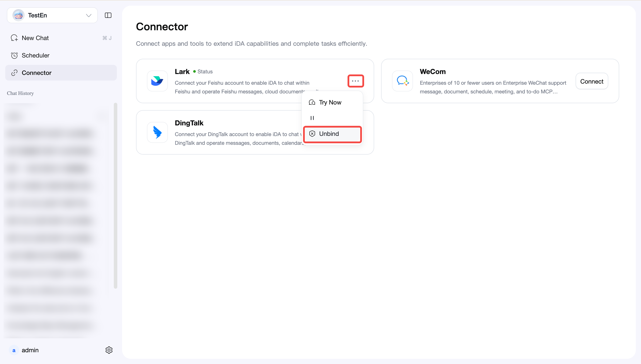The image size is (641, 364).
Task: Open the settings gear icon
Action: coord(109,350)
